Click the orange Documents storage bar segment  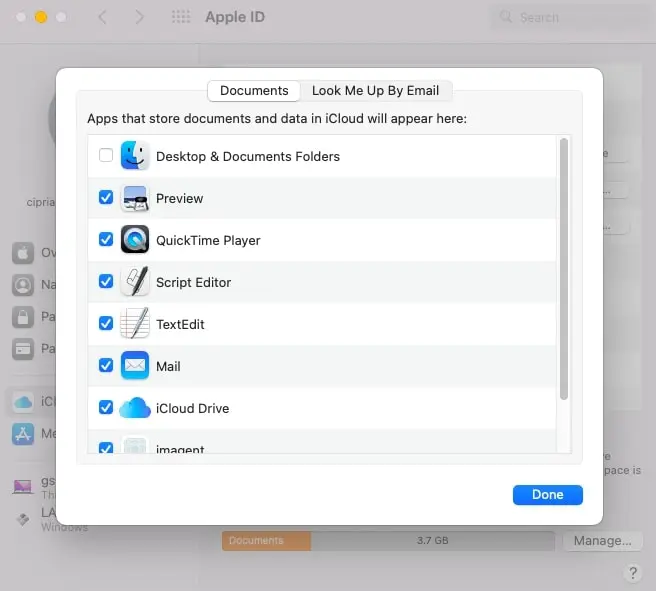click(x=266, y=541)
